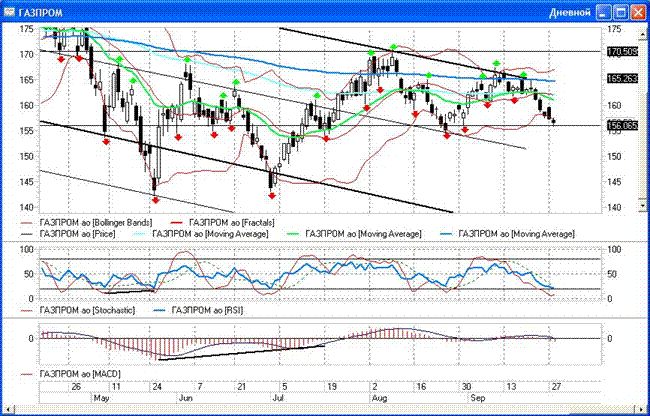Close the ГАЗПРОМ chart window
This screenshot has height=416, width=650.
pyautogui.click(x=638, y=13)
